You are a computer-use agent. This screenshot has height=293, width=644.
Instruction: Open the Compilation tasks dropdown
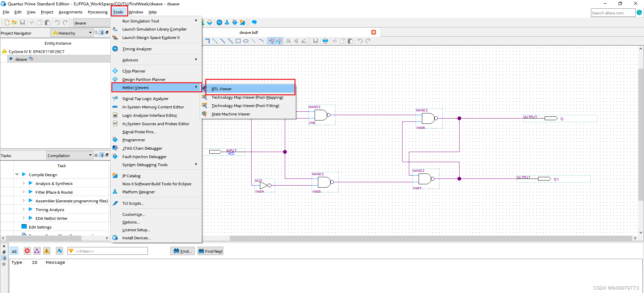pos(69,155)
